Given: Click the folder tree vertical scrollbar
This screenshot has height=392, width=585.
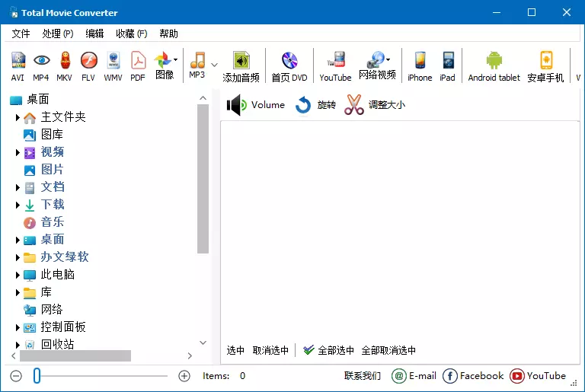Looking at the screenshot, I should coord(203,179).
